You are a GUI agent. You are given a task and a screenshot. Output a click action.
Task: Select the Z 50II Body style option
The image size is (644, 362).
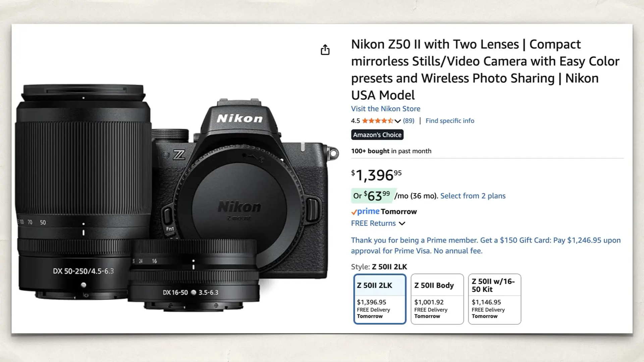tap(437, 298)
